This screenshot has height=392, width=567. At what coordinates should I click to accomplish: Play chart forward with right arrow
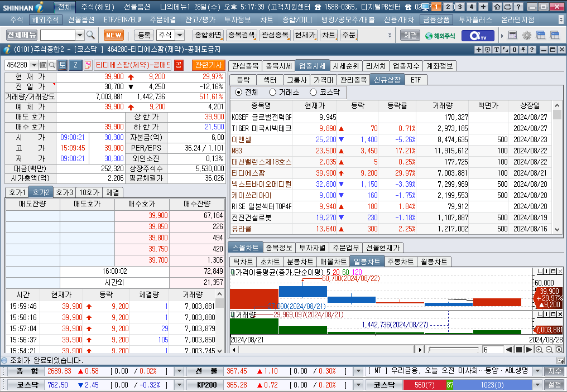pos(528,350)
